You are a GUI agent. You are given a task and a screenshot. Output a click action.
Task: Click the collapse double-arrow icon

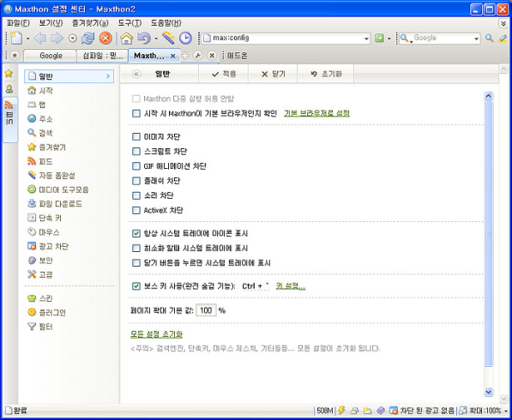(x=136, y=74)
